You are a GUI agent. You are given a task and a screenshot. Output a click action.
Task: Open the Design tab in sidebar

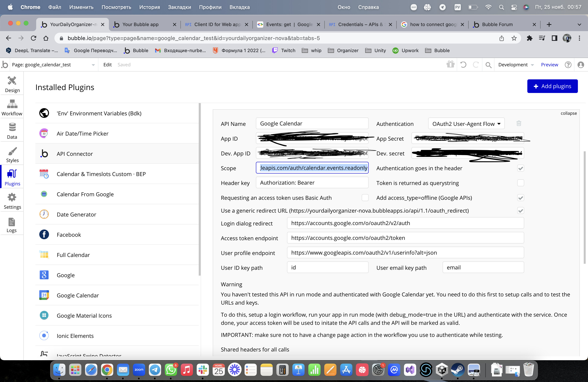click(x=12, y=84)
